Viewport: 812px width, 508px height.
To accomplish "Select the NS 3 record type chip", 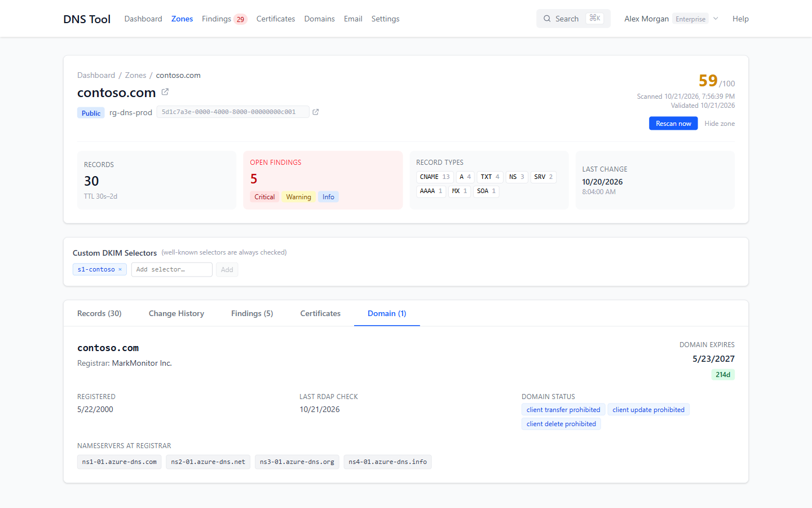I will [517, 177].
